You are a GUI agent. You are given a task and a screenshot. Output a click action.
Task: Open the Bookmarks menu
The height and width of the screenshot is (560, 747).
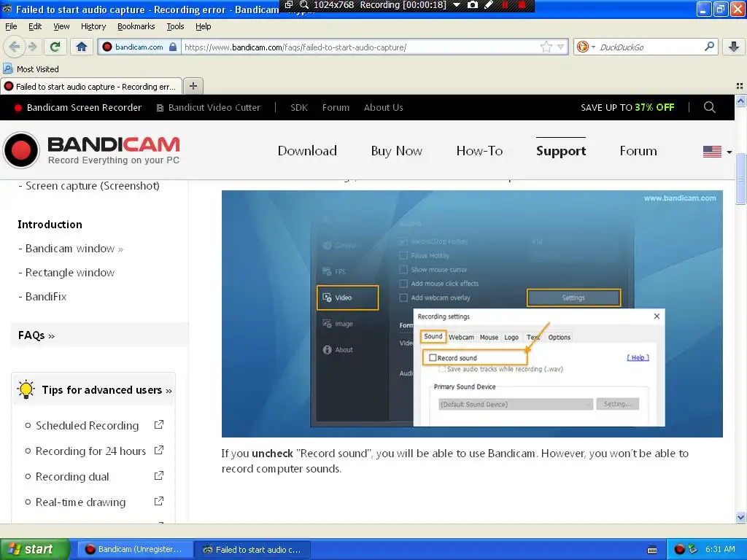(136, 26)
